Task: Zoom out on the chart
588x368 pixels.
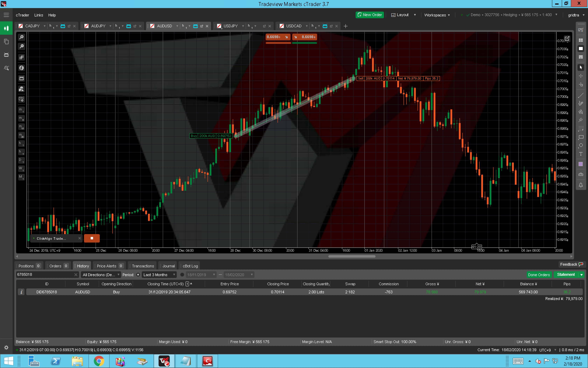Action: (x=21, y=46)
